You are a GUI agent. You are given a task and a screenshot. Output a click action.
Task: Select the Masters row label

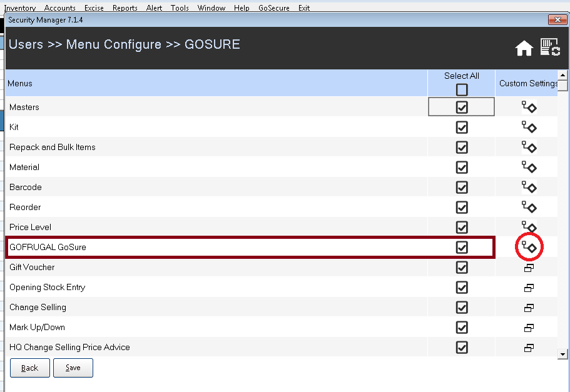click(24, 107)
